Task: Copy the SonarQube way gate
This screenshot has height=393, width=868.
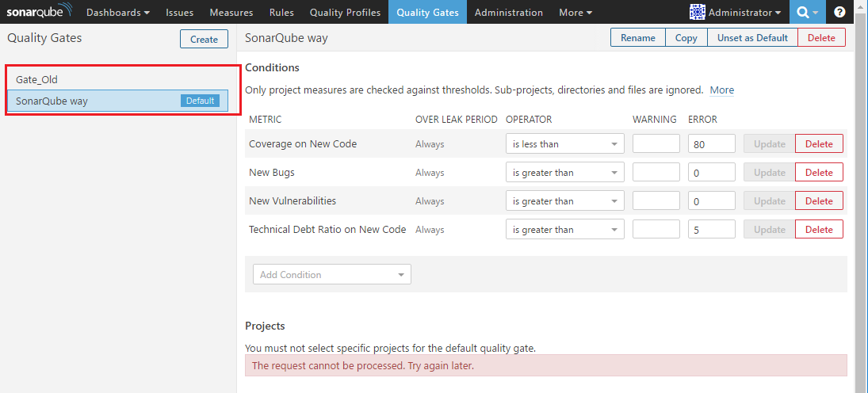Action: pyautogui.click(x=686, y=38)
